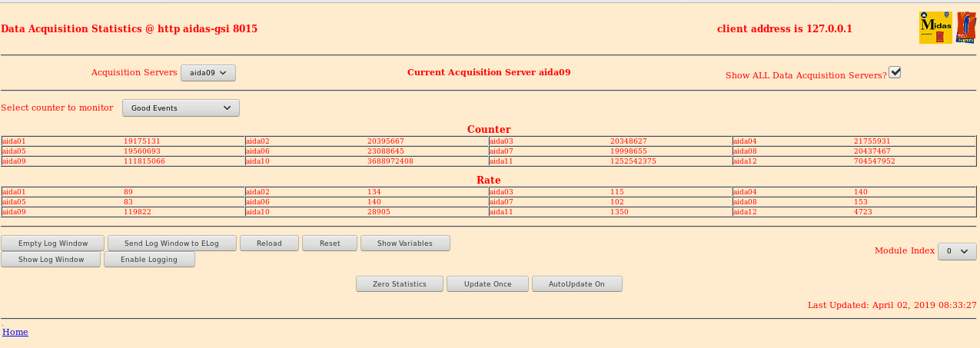Click the Midas logo icon
Viewport: 980px width, 348px height.
[935, 28]
